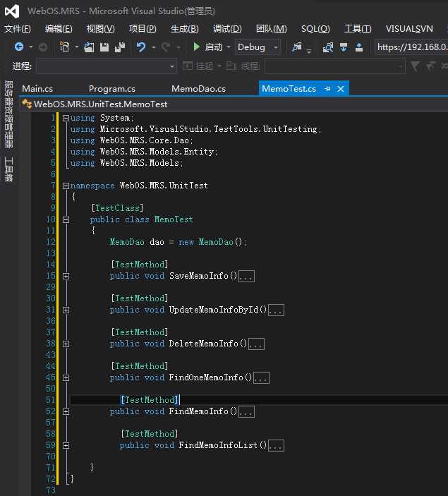Screen dimensions: 448x496
Task: Click the upload arrow toolbar icon
Action: tap(359, 47)
